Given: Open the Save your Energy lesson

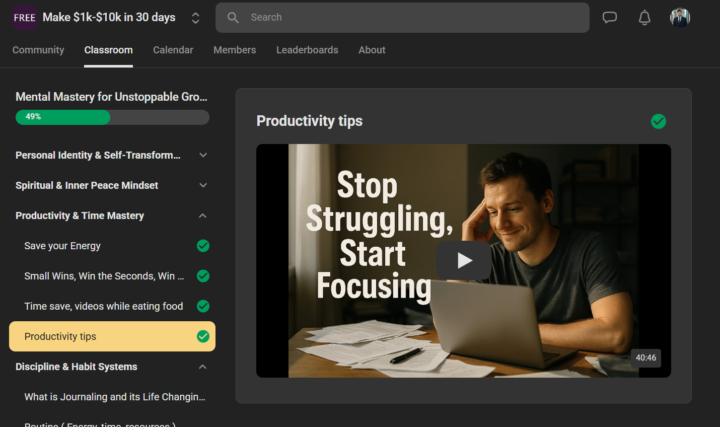Looking at the screenshot, I should click(x=62, y=246).
